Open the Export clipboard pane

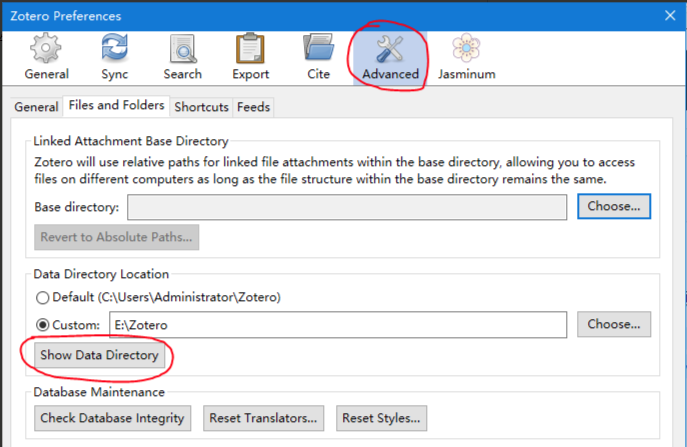pyautogui.click(x=251, y=57)
